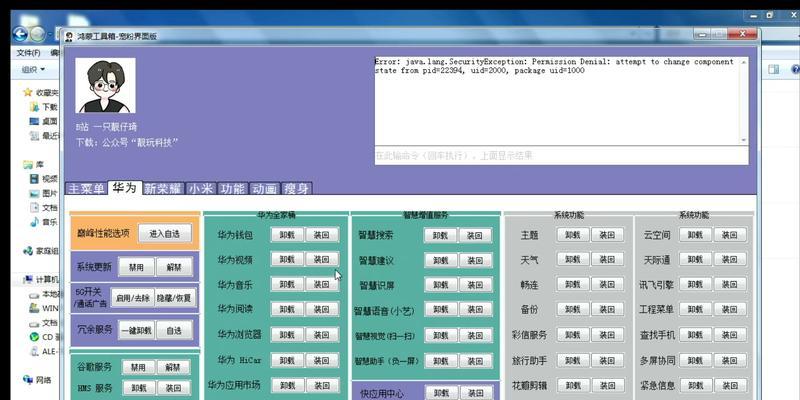This screenshot has width=800, height=400.
Task: Select 视频 library icon in Explorer
Action: point(35,179)
